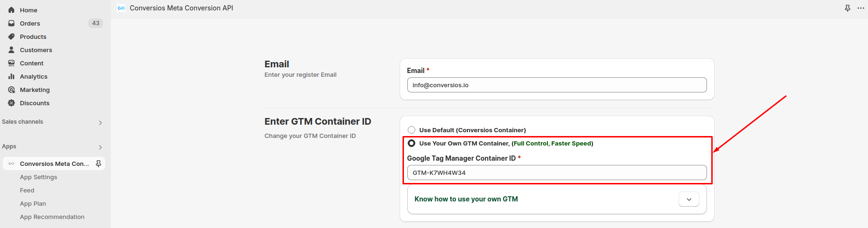Open Feed sub-item
This screenshot has width=868, height=228.
27,190
